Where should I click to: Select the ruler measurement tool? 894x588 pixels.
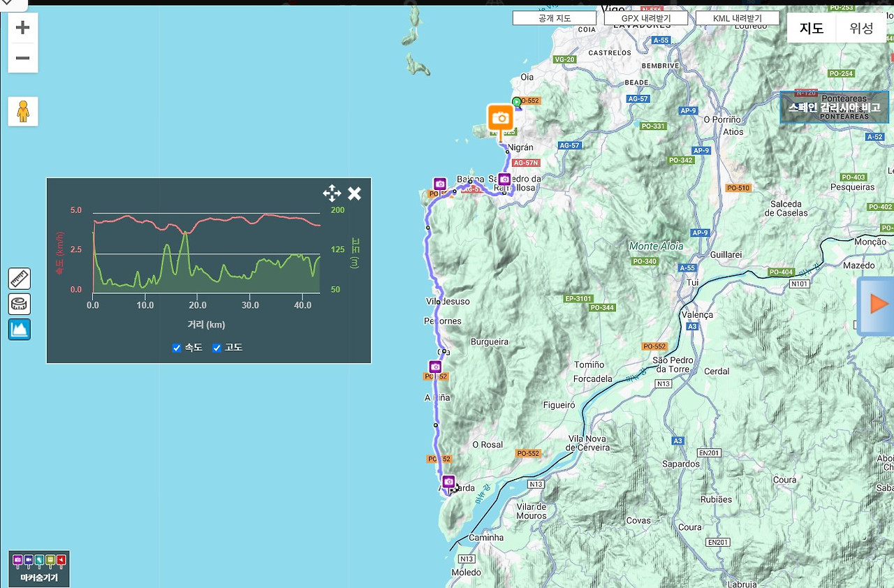(20, 279)
